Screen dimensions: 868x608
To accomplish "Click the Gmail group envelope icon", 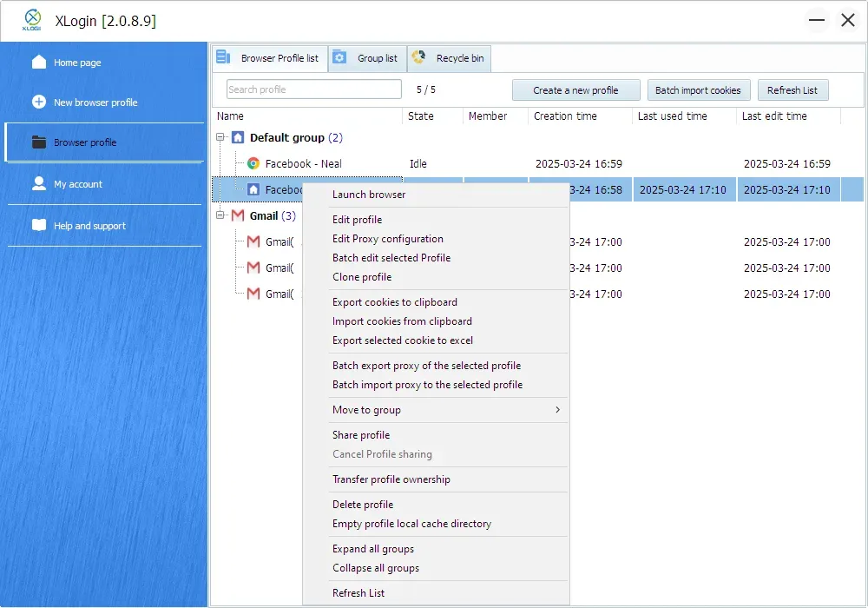I will 238,215.
